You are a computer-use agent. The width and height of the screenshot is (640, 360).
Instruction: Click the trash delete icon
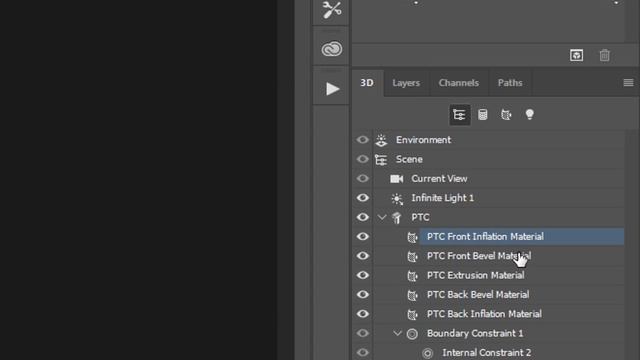tap(604, 55)
